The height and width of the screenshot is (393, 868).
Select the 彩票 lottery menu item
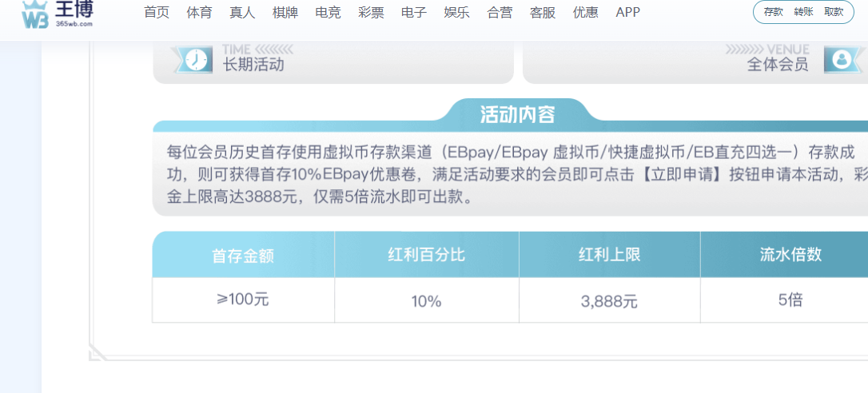[372, 13]
